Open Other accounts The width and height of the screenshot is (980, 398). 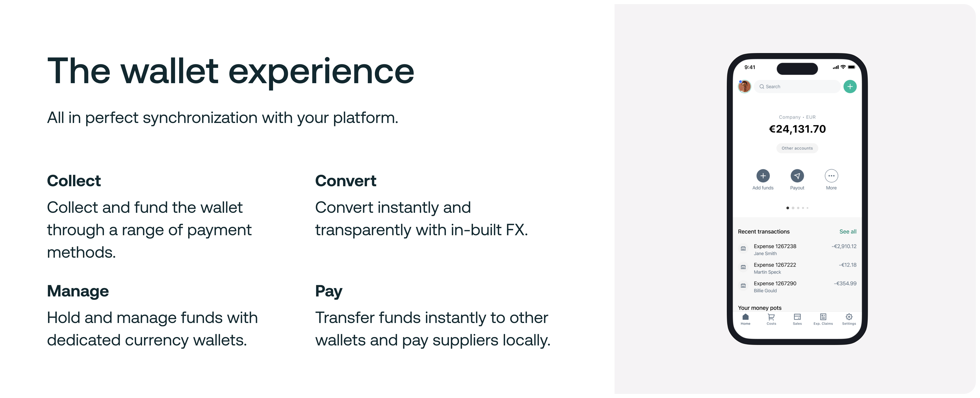(797, 148)
